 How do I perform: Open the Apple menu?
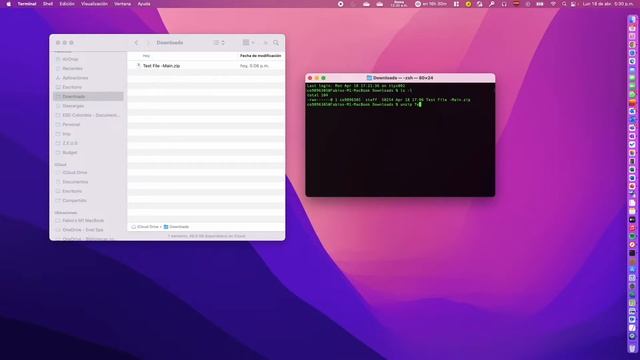[x=9, y=4]
